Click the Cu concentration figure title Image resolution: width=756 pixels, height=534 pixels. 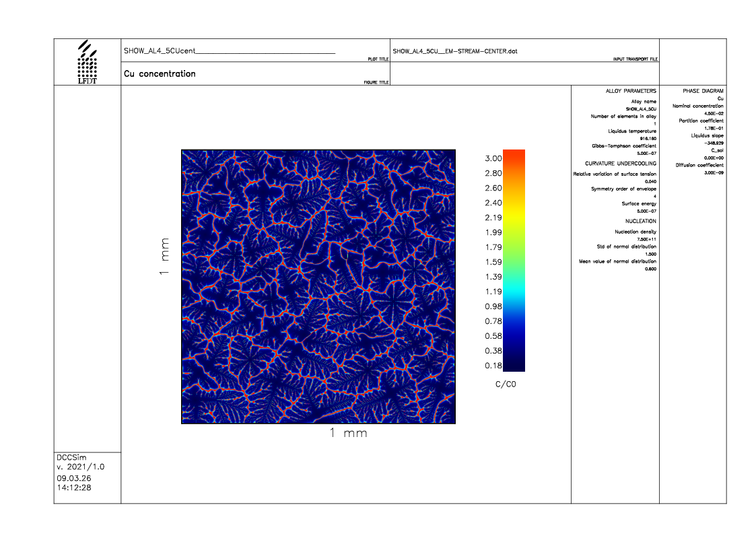click(x=160, y=74)
